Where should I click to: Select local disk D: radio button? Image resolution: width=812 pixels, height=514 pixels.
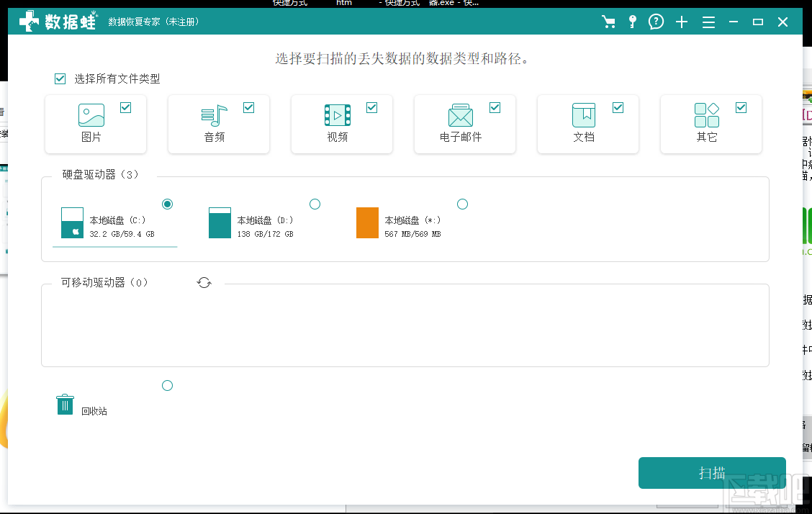click(315, 204)
